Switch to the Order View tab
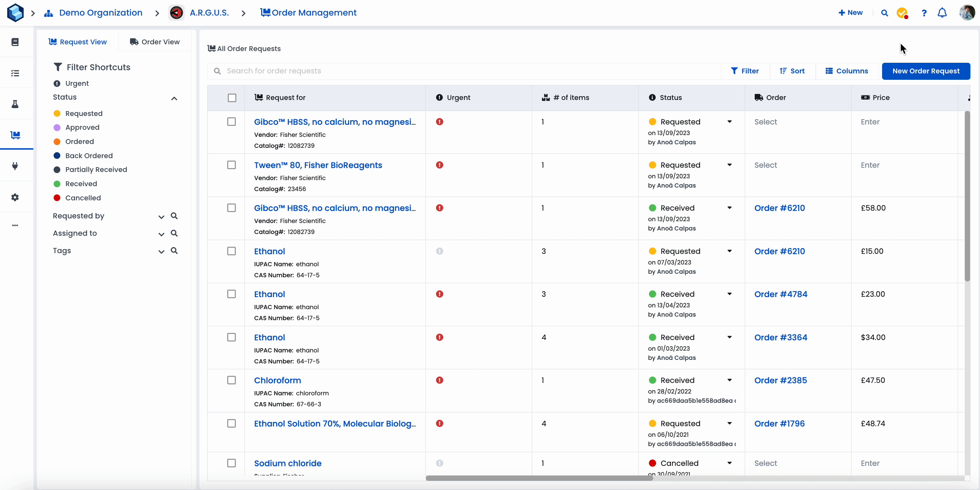This screenshot has height=490, width=980. (154, 42)
